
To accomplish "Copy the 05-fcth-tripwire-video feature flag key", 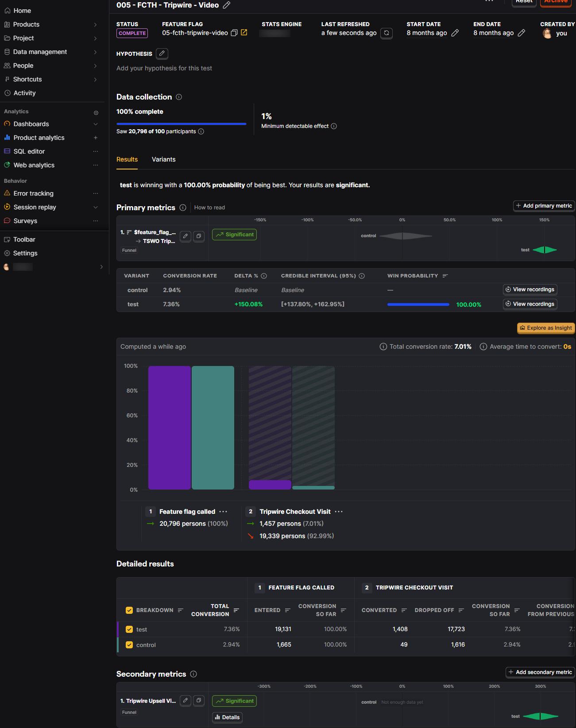I will tap(235, 33).
